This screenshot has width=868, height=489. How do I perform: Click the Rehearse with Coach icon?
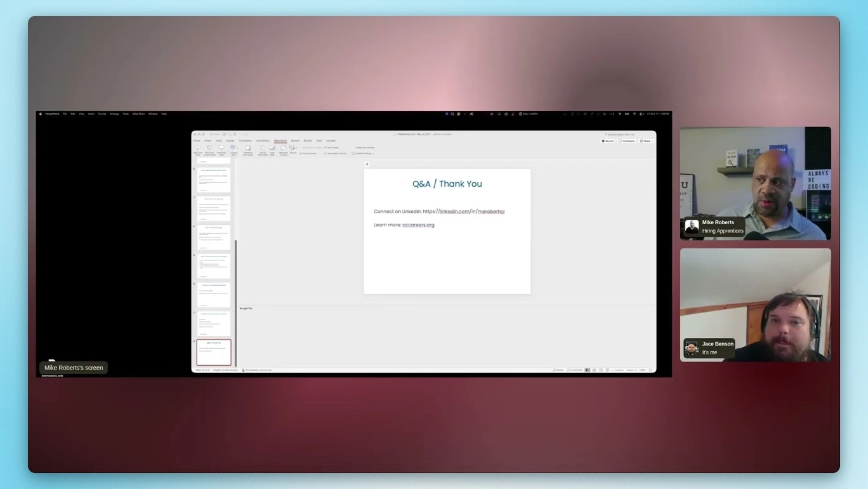(x=249, y=149)
